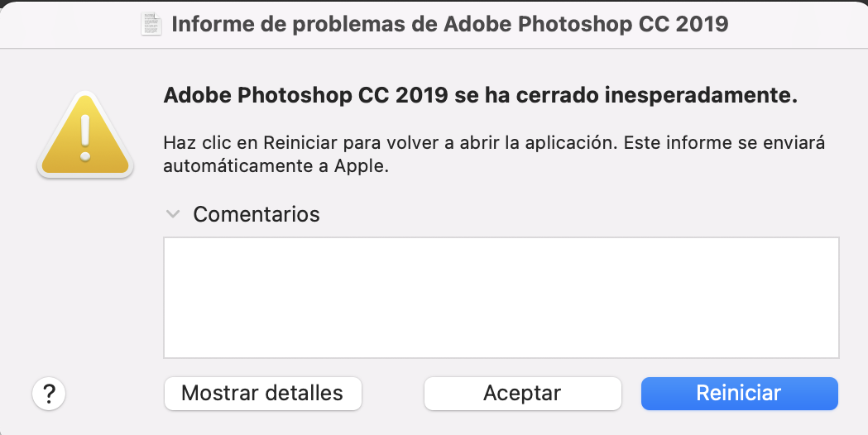Click the word "Apple" in the message

(362, 165)
